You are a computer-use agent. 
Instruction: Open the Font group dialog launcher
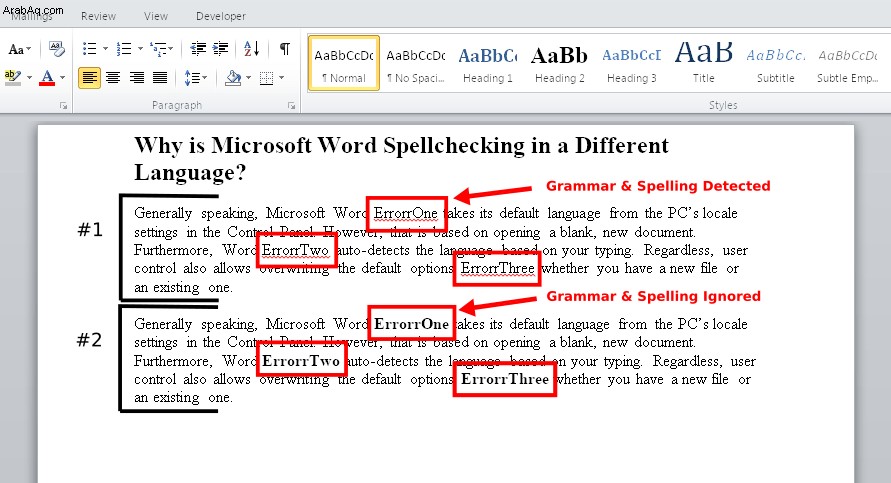(64, 106)
